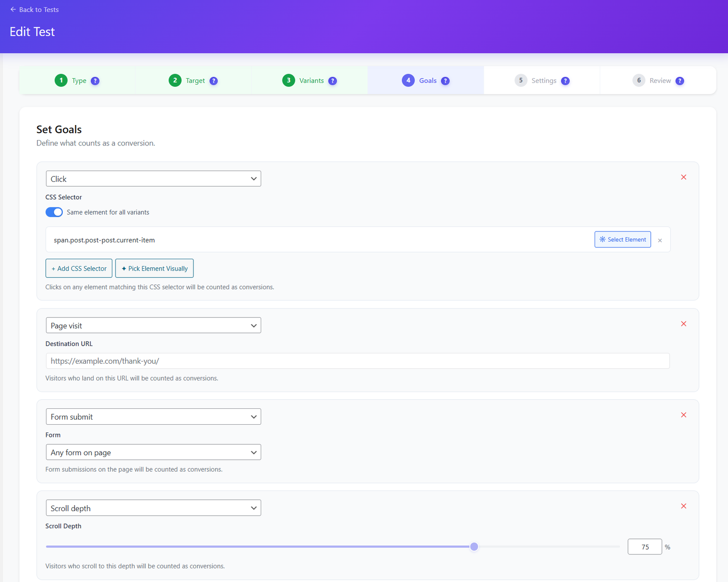
Task: Open help tooltip beside Variants step
Action: coord(333,81)
